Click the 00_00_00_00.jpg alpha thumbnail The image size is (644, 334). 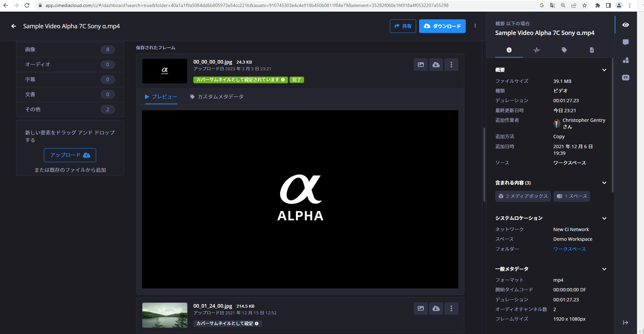coord(165,71)
